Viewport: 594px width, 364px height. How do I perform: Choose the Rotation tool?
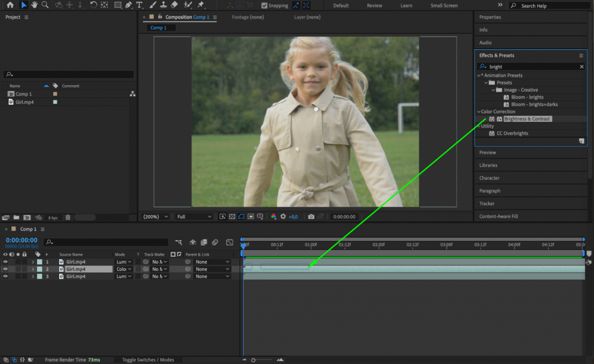pyautogui.click(x=93, y=6)
